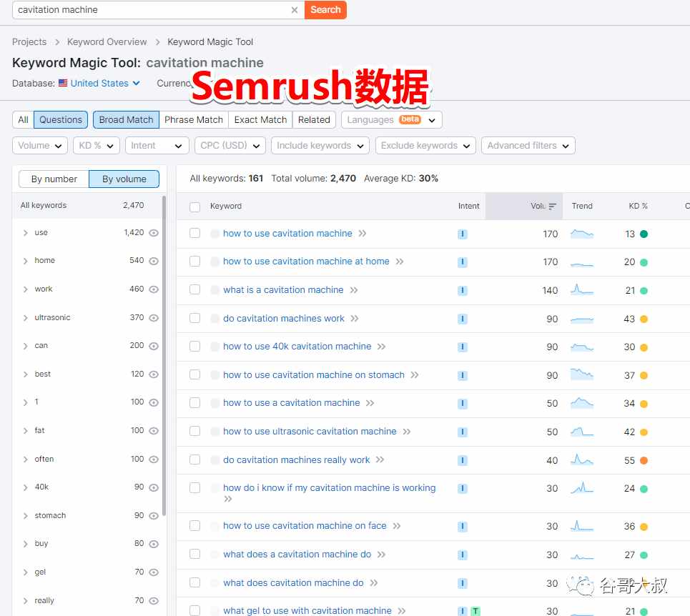Screen dimensions: 690x616
Task: Open the KD % filter dropdown
Action: point(97,146)
